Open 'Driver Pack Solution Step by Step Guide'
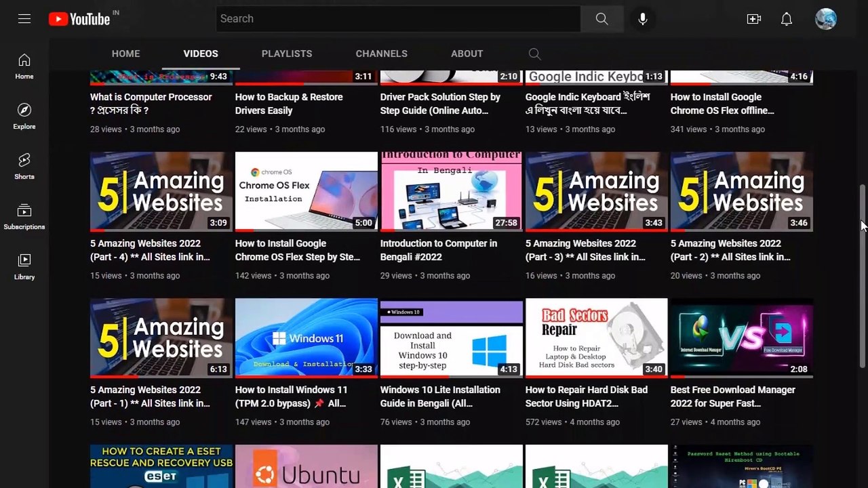 click(440, 104)
